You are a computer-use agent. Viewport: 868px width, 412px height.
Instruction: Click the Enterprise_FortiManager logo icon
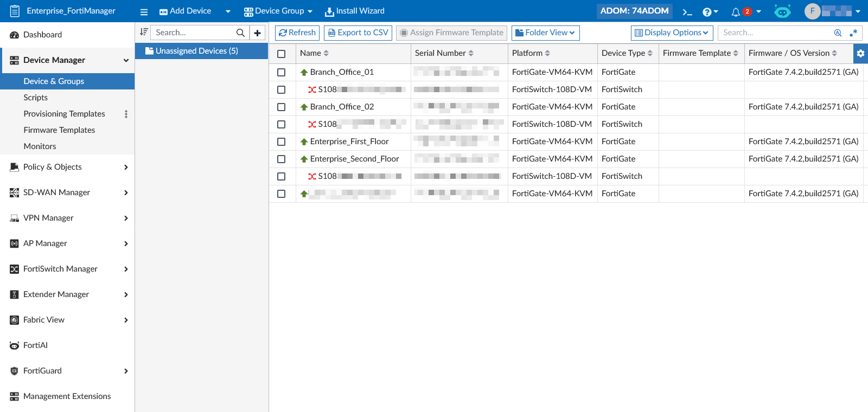15,11
